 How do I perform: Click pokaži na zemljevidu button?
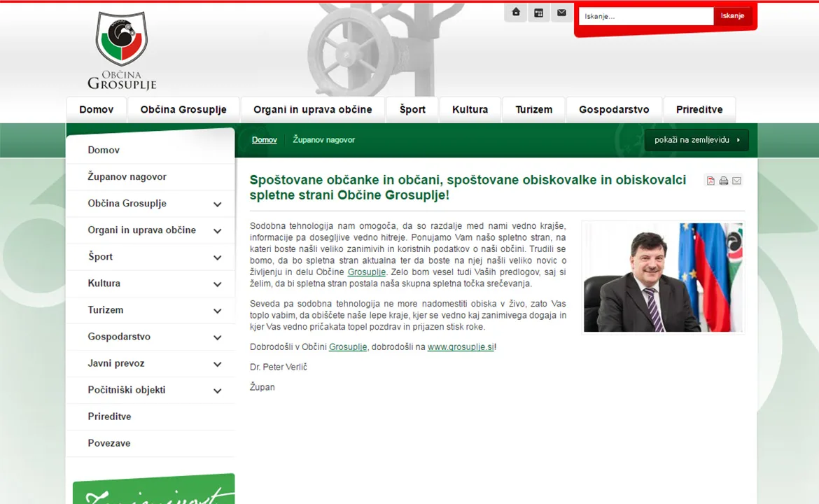[696, 140]
